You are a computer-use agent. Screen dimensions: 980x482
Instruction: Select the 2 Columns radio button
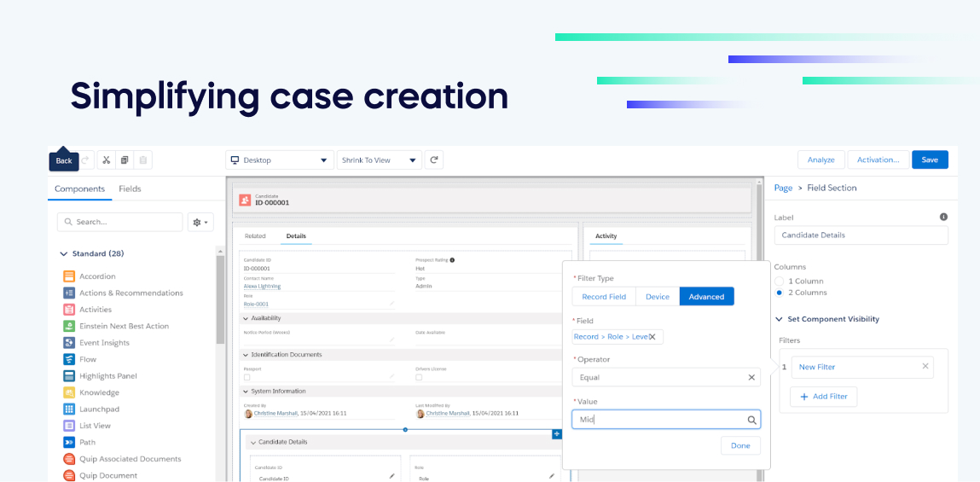tap(779, 293)
